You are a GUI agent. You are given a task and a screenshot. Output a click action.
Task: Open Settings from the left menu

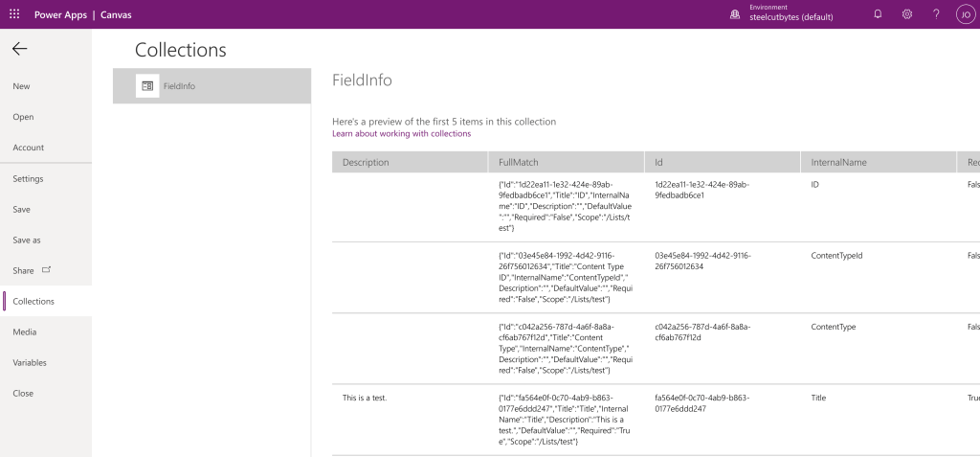(28, 178)
